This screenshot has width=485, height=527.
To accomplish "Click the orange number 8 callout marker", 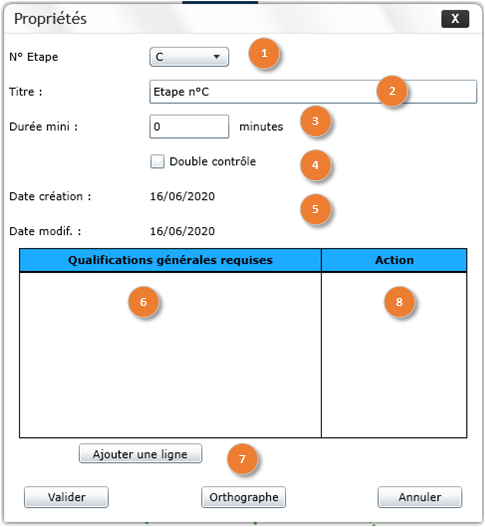I will [399, 302].
